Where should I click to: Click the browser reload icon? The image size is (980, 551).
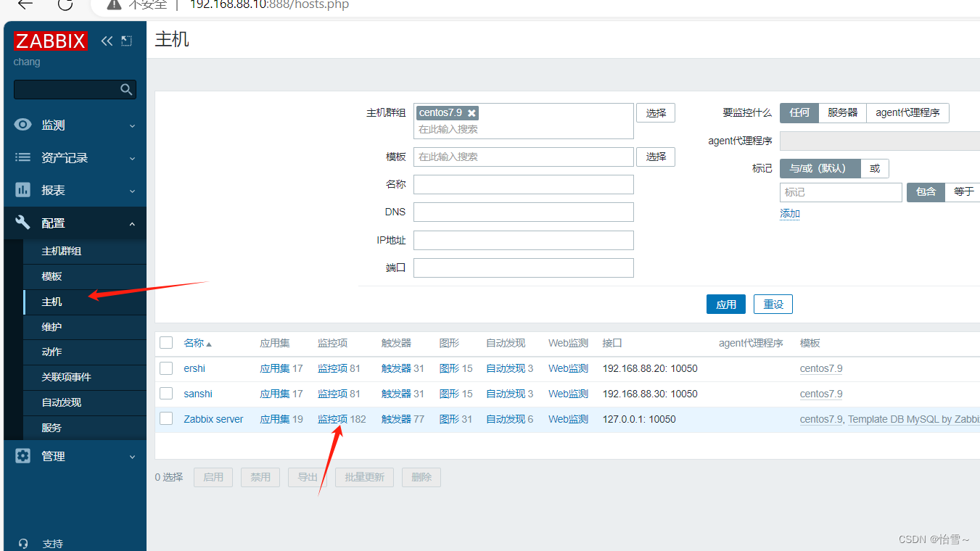(x=65, y=4)
